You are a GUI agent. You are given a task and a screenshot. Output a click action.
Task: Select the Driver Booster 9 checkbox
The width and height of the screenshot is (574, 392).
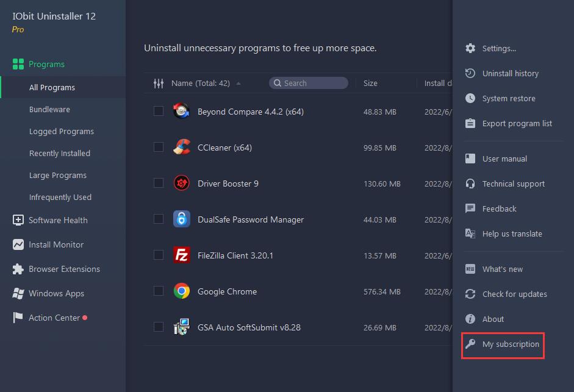coord(159,183)
